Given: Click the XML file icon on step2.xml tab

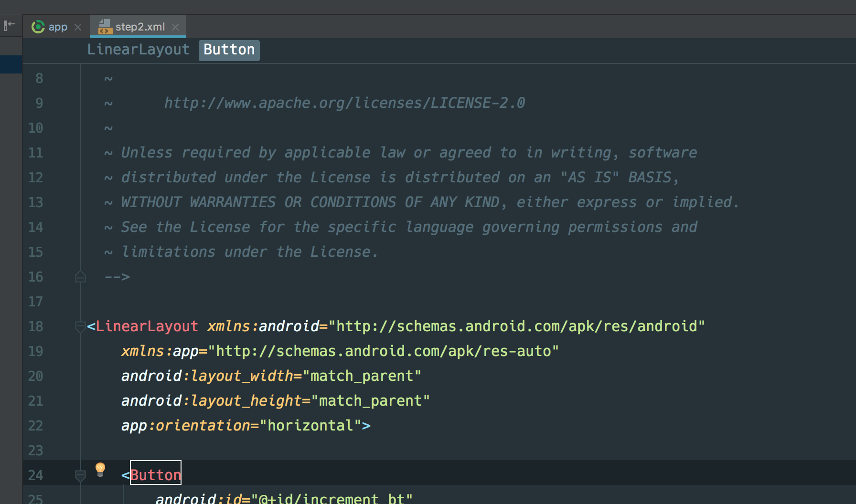Looking at the screenshot, I should (x=104, y=27).
